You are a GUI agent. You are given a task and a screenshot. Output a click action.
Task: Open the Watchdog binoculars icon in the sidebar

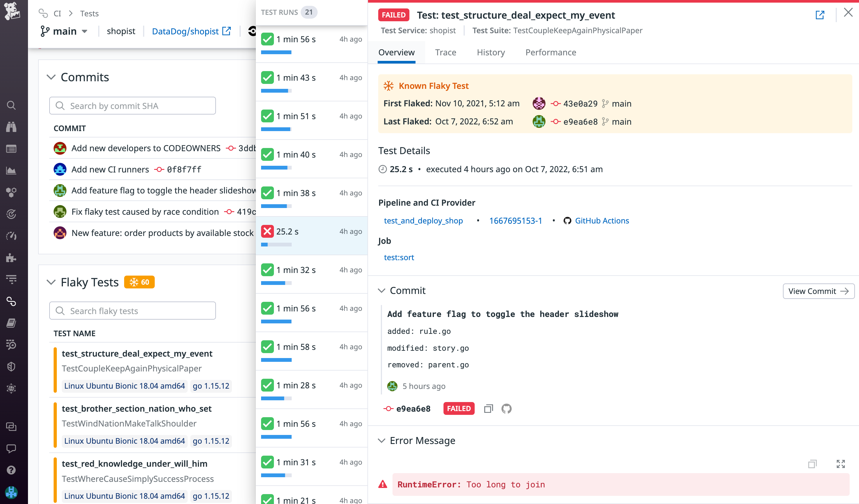(x=11, y=127)
